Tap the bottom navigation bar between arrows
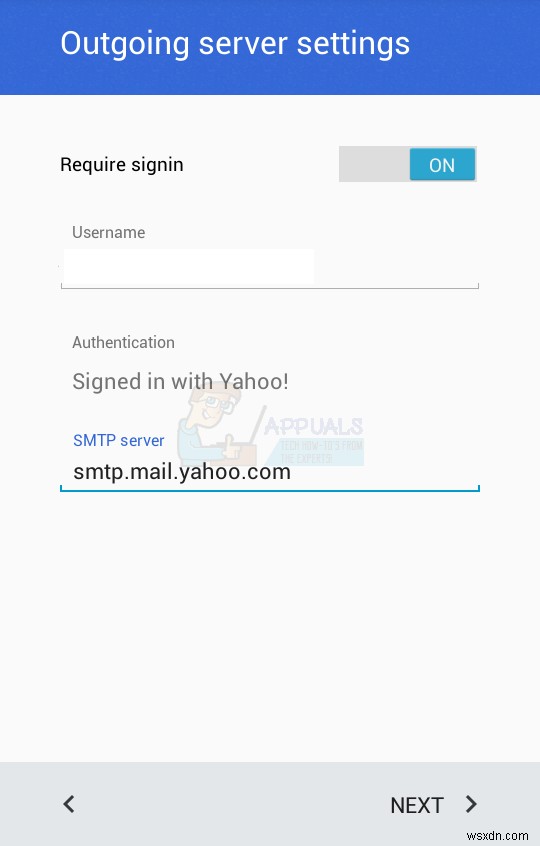The width and height of the screenshot is (540, 846). pyautogui.click(x=232, y=804)
